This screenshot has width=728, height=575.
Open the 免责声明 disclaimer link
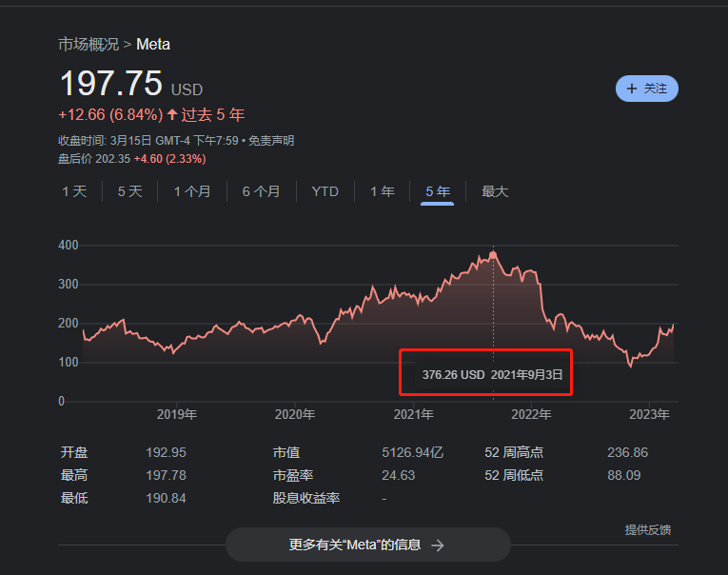[x=271, y=141]
